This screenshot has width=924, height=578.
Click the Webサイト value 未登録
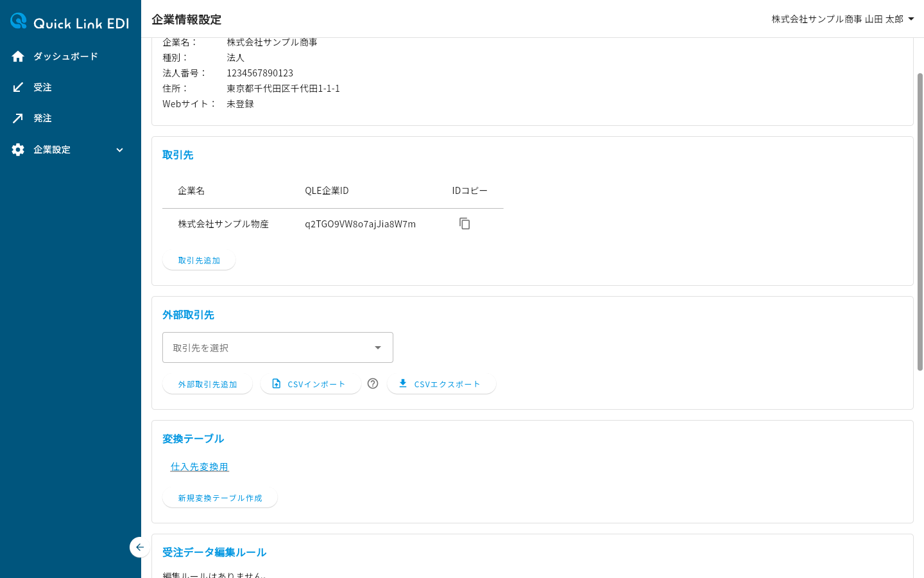coord(240,104)
